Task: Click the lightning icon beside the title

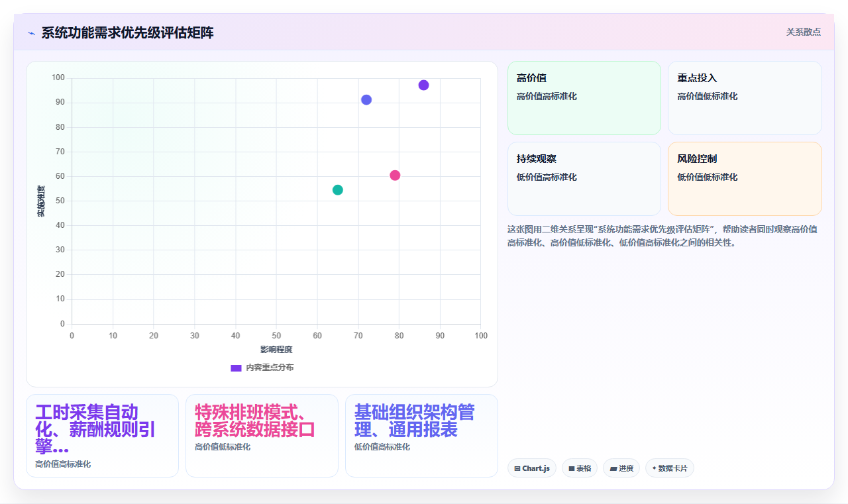Action: pos(31,33)
